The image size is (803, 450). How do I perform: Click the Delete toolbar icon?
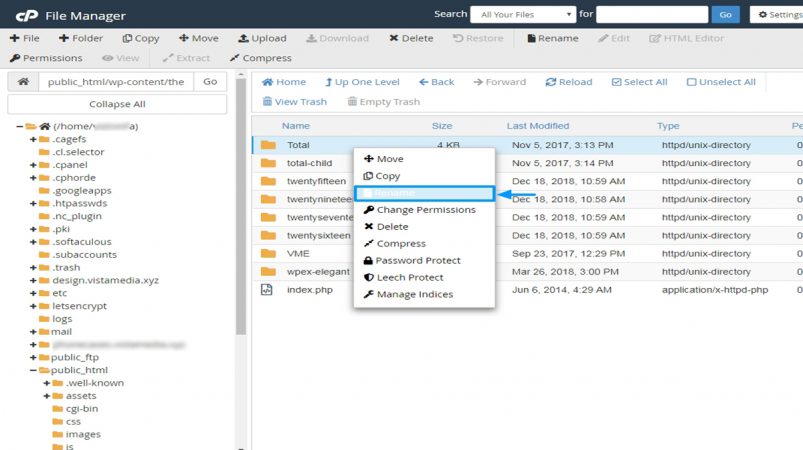point(393,38)
